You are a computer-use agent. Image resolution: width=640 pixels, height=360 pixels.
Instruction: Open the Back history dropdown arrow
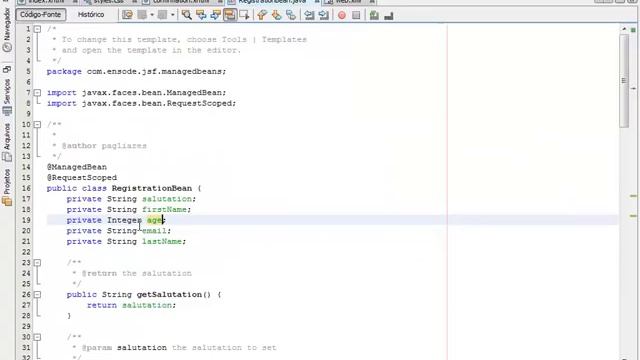tap(152, 15)
